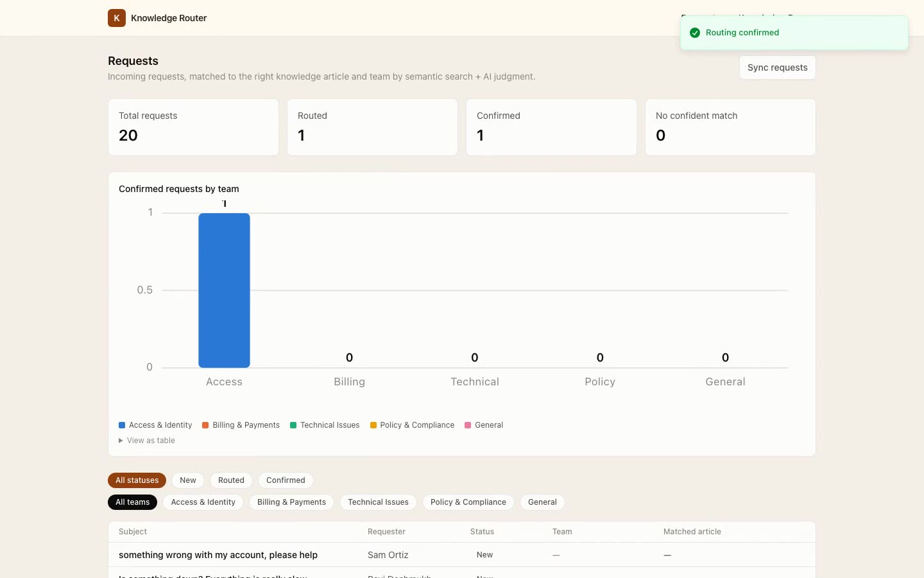
Task: Click the Knowledge Router K logo icon
Action: click(116, 18)
